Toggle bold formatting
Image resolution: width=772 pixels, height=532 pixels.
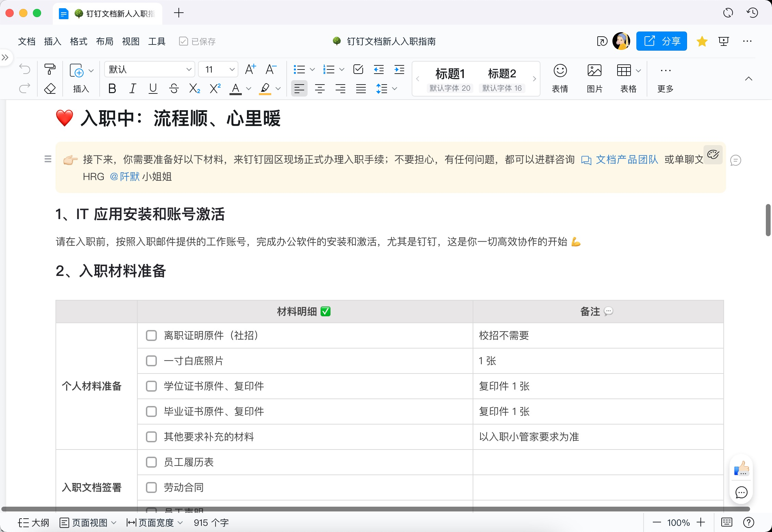112,89
